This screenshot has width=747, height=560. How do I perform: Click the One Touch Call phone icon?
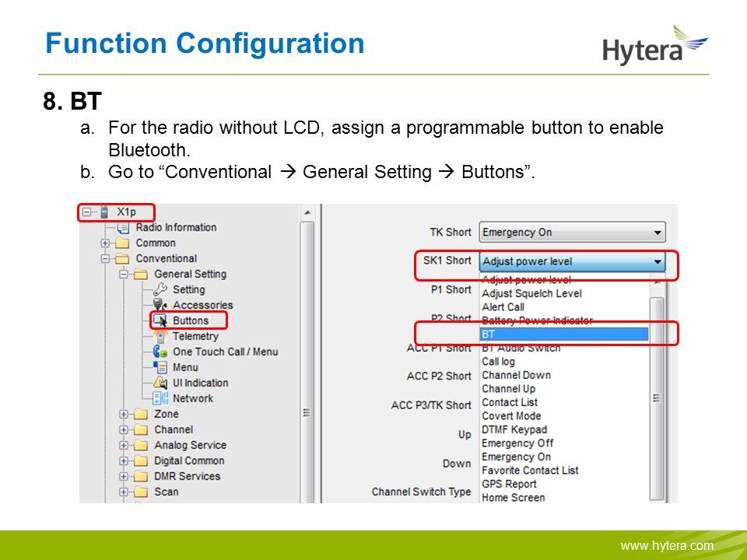pyautogui.click(x=160, y=352)
